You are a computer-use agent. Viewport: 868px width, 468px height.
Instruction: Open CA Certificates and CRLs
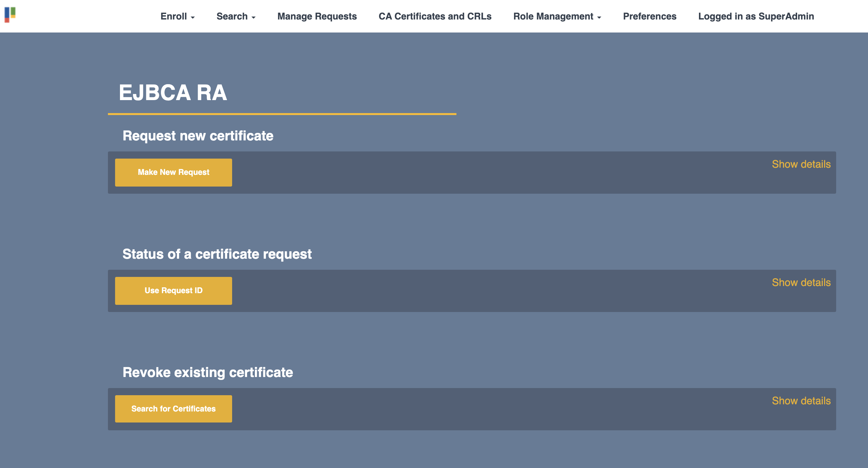[x=435, y=16]
